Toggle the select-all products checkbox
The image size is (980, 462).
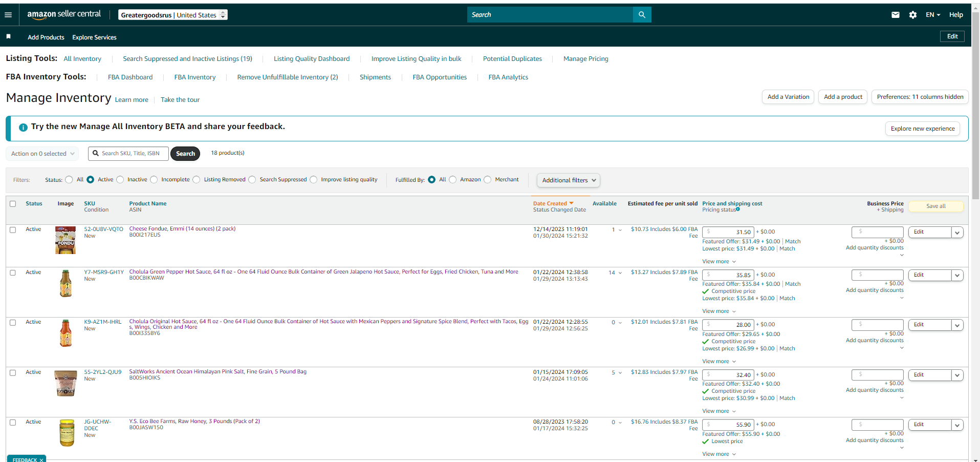pyautogui.click(x=13, y=204)
